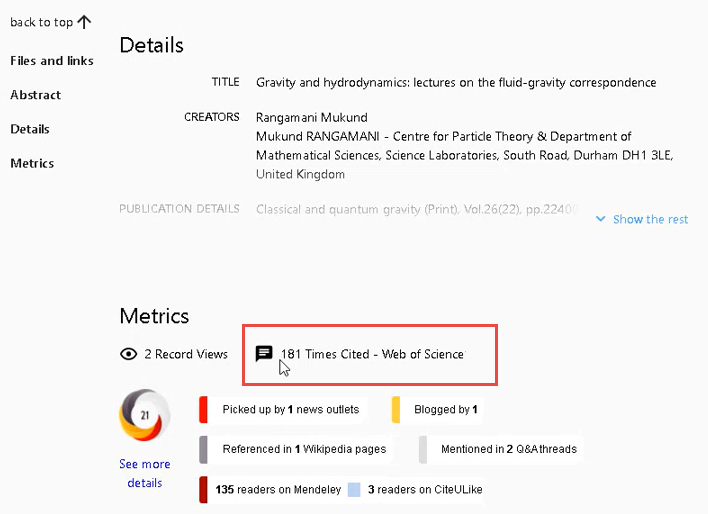The image size is (708, 514).
Task: Click Picked up by 1 news outlets
Action: pyautogui.click(x=290, y=409)
